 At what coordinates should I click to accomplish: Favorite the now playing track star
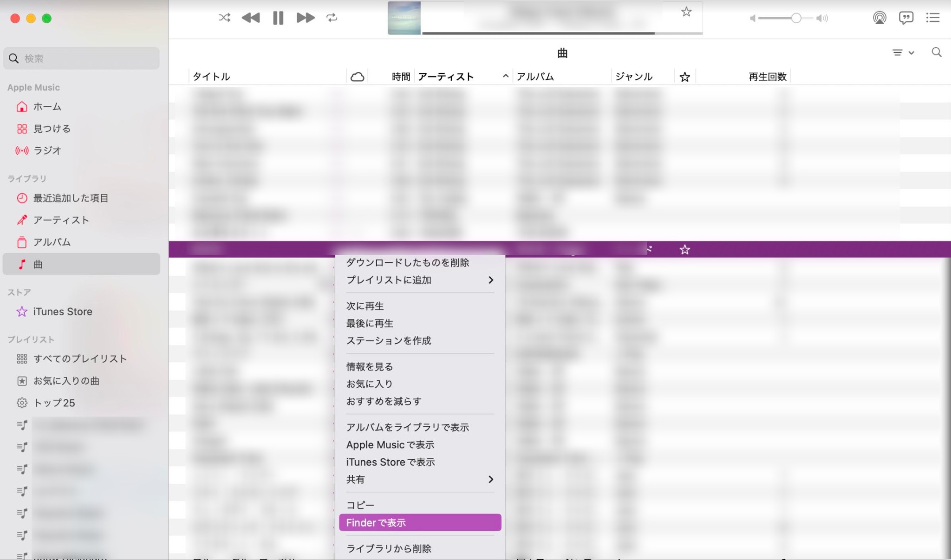click(686, 12)
